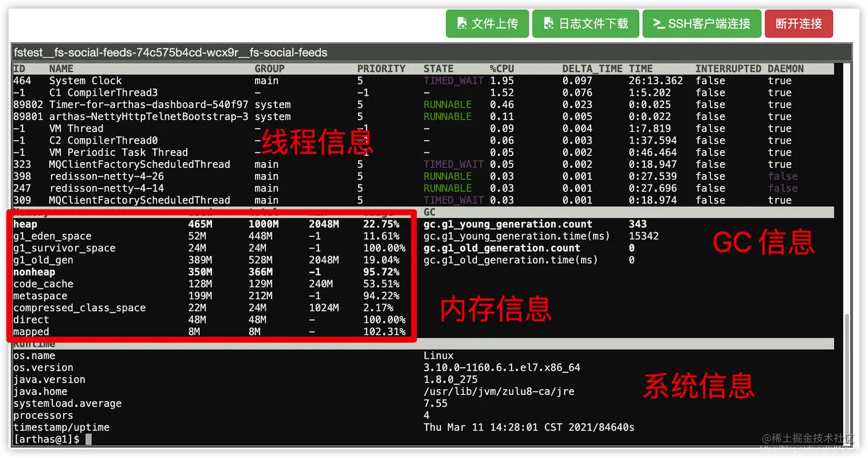Click the os.name runtime label
Screen dimensions: 868x458
pyautogui.click(x=34, y=356)
